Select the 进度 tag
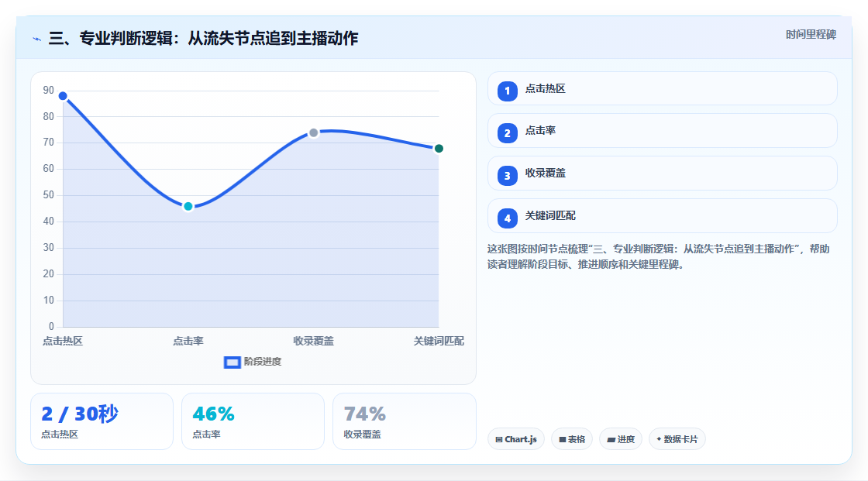This screenshot has height=481, width=868. [621, 439]
